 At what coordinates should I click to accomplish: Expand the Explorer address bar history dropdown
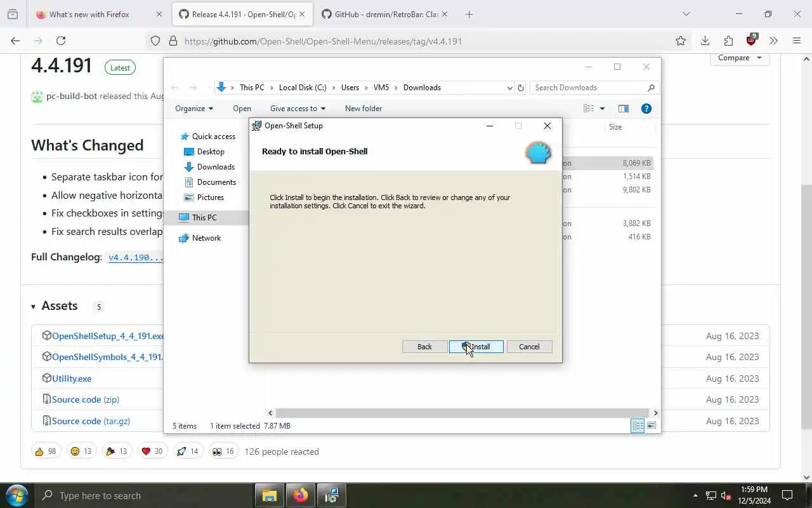[x=509, y=88]
